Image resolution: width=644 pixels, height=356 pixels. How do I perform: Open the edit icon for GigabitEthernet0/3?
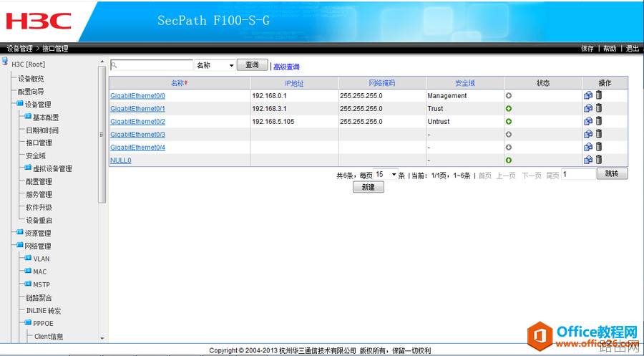[x=588, y=134]
